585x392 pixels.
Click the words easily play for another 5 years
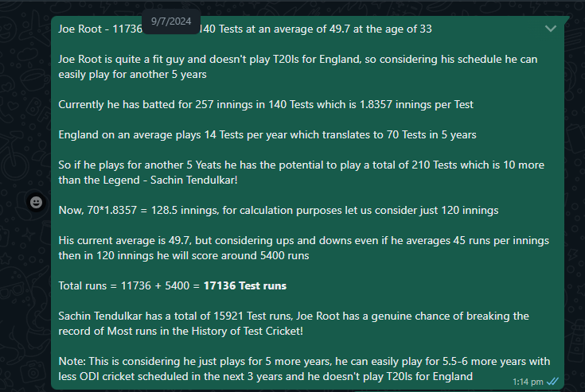[x=132, y=75]
